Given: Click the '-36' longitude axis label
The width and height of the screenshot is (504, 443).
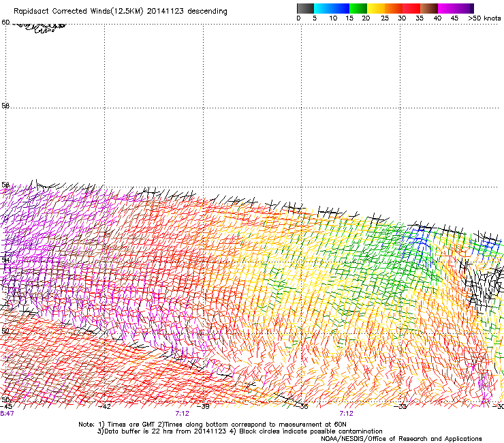Looking at the screenshot, I should [302, 406].
